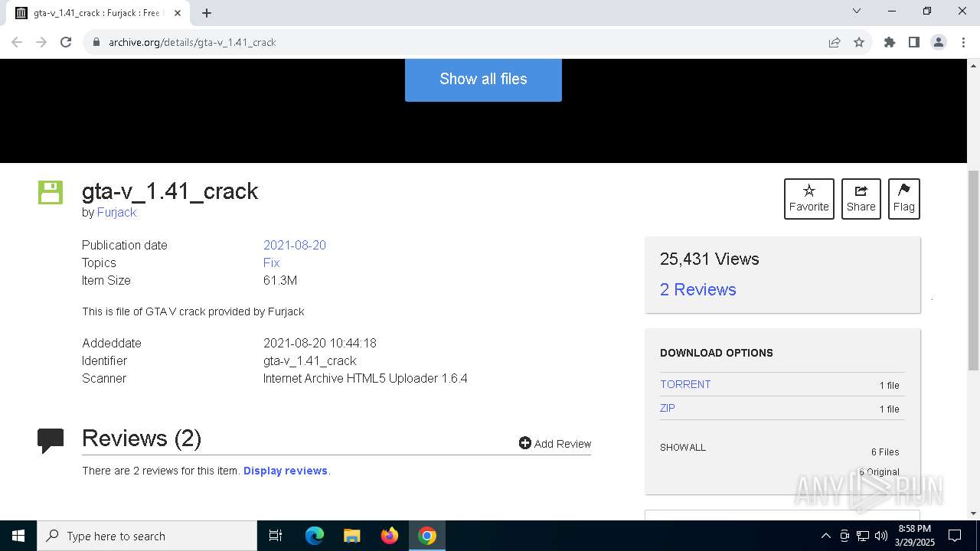This screenshot has height=551, width=980.
Task: Click the share page icon in address bar
Action: tap(835, 42)
